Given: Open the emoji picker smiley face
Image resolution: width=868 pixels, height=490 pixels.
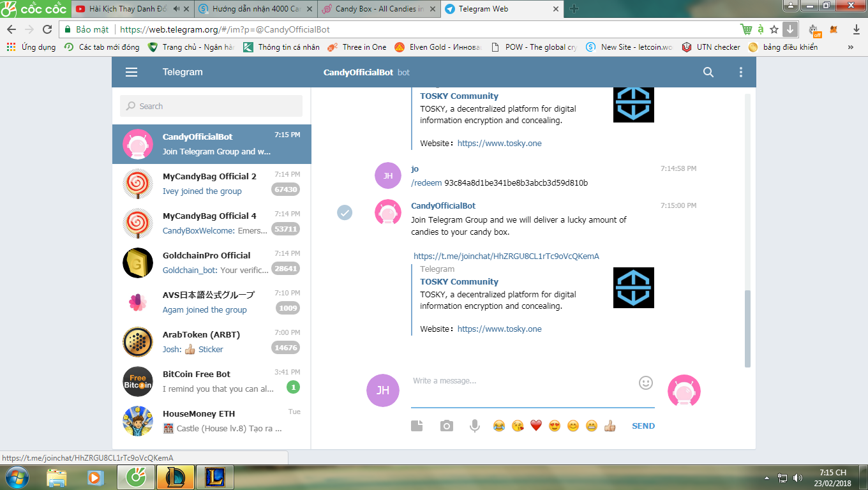Looking at the screenshot, I should 646,382.
